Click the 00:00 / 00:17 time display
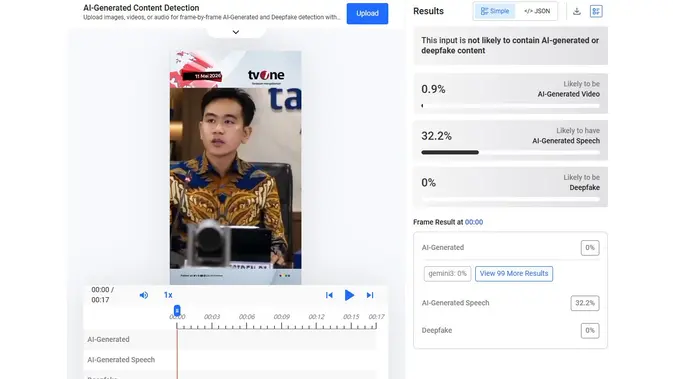673x379 pixels. 103,295
